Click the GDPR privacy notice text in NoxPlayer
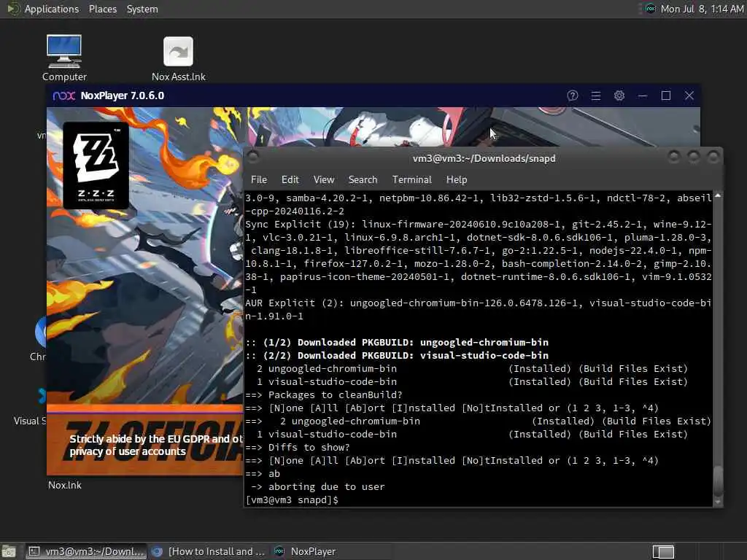Screen dimensions: 747x560 click(156, 446)
